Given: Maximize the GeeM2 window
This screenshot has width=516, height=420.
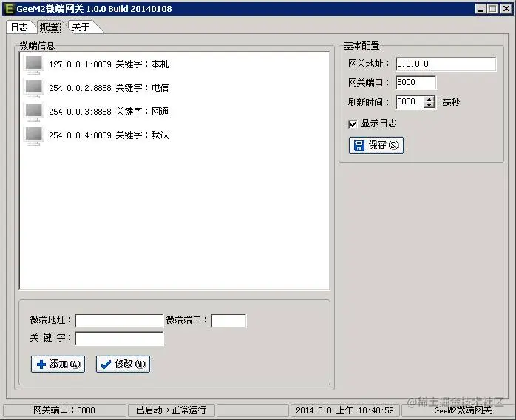Looking at the screenshot, I should click(x=493, y=9).
